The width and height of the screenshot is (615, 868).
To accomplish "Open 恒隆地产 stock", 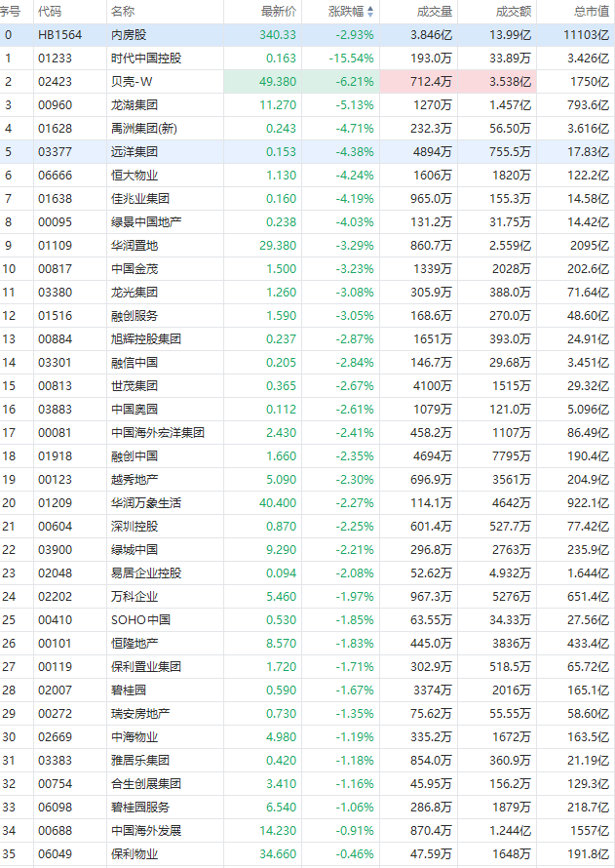I will coord(135,644).
